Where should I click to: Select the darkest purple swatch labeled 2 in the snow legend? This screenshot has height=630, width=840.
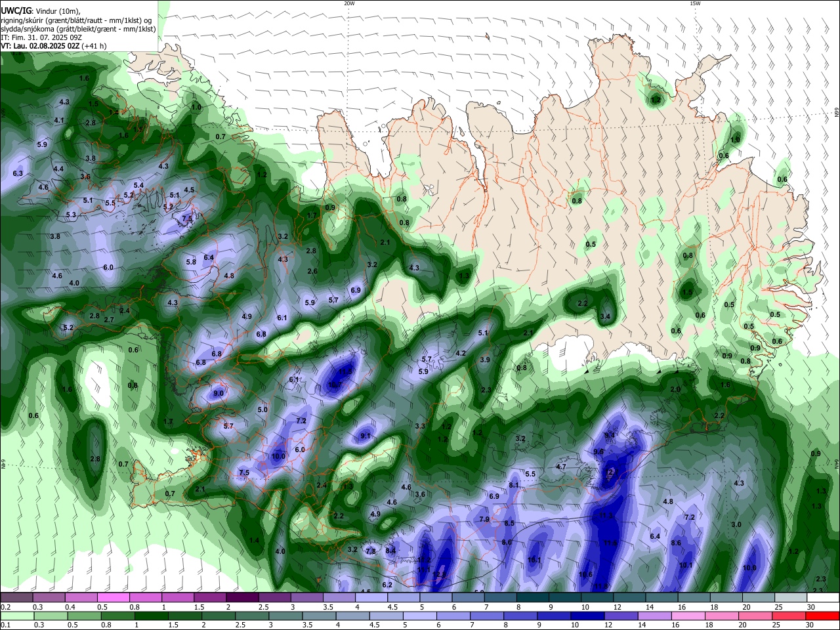pyautogui.click(x=242, y=598)
